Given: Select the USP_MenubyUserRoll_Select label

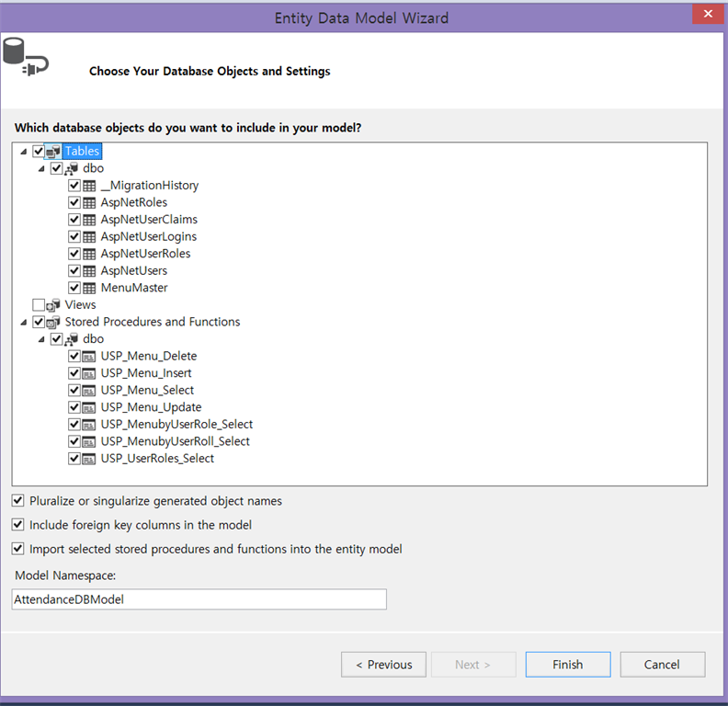Looking at the screenshot, I should 175,442.
